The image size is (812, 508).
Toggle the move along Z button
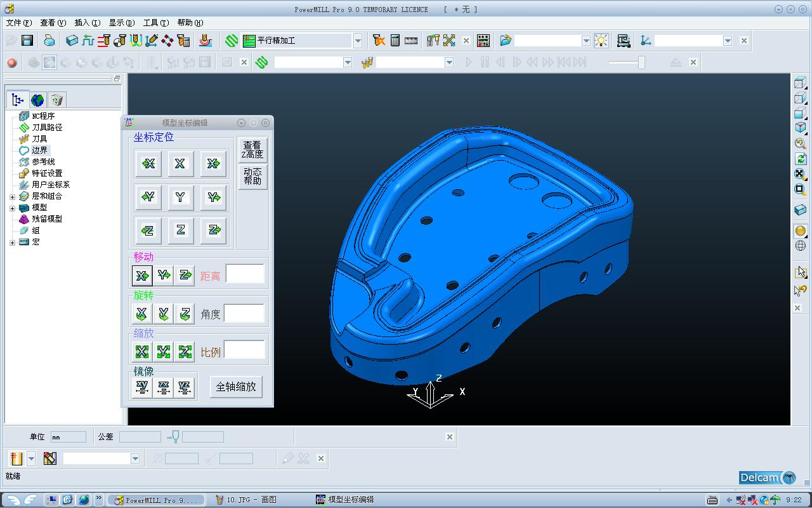(185, 275)
